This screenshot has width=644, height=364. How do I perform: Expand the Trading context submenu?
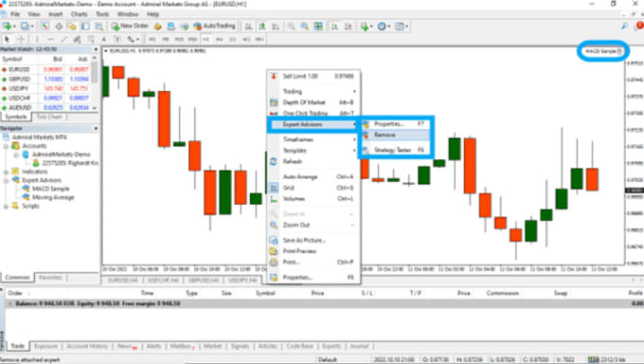[313, 91]
